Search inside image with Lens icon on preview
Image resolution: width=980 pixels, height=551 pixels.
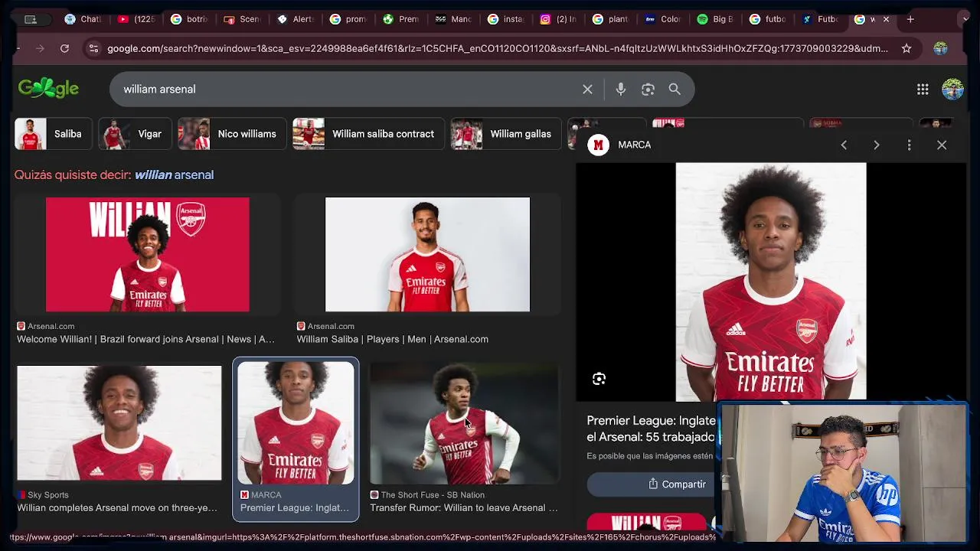pos(599,379)
